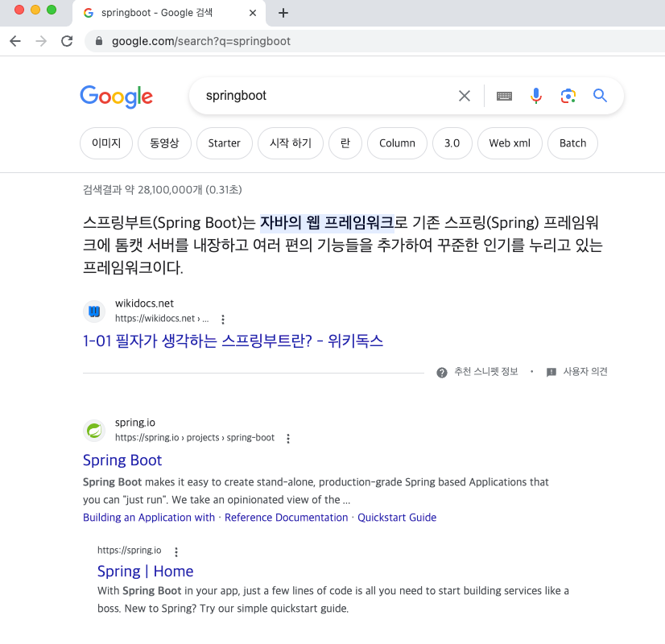Click the highlighted 자바의 웹 프레임워크 snippet text

point(327,223)
